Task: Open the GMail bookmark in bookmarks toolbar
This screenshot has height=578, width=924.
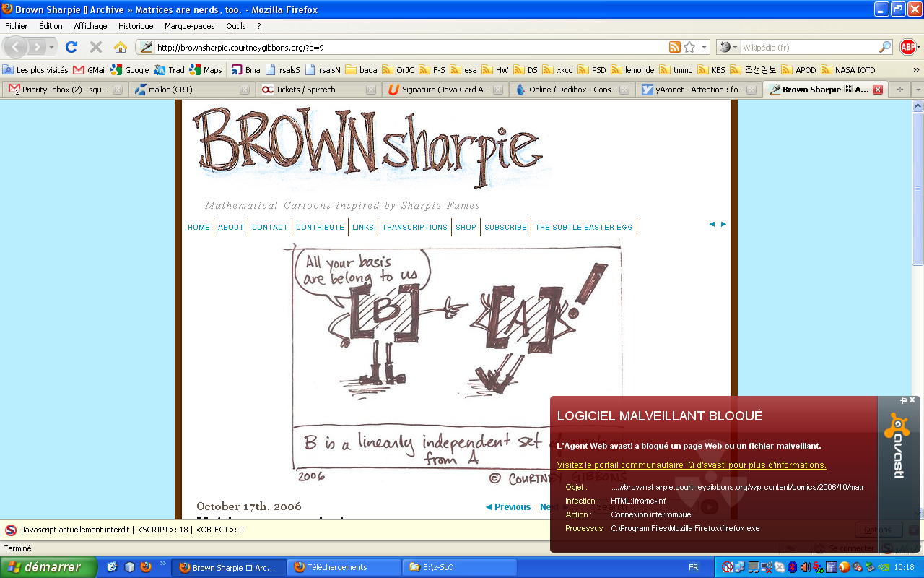Action: [x=90, y=70]
